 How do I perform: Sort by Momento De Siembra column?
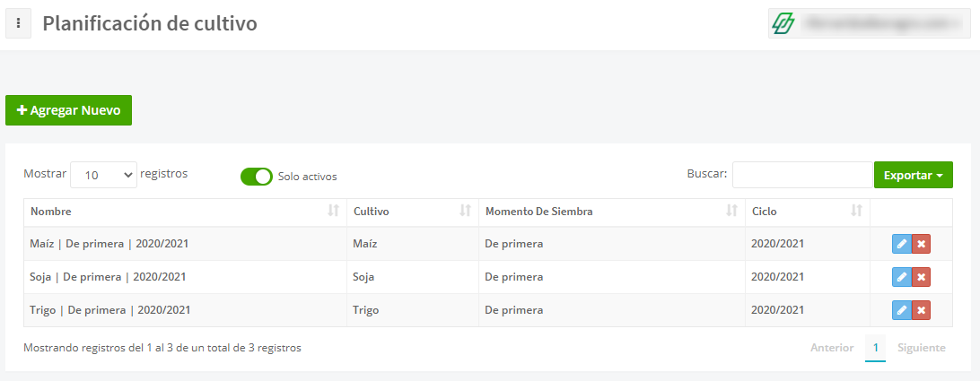pos(609,212)
